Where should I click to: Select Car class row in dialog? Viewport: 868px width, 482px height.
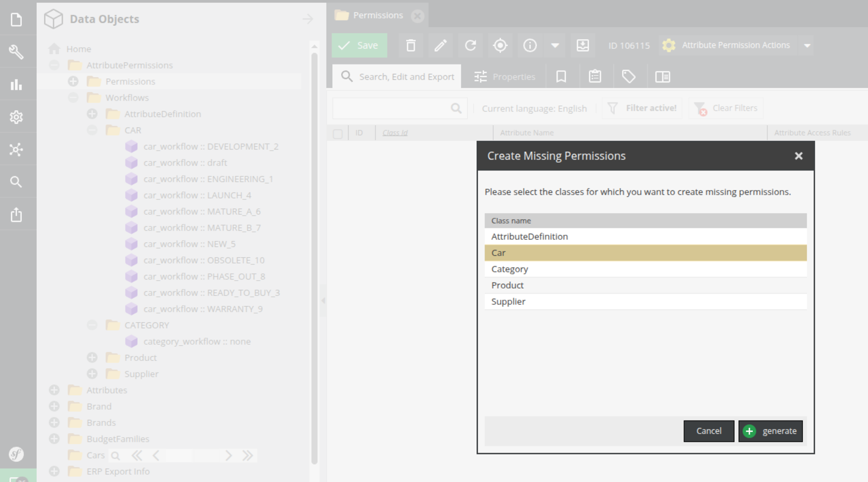(646, 253)
